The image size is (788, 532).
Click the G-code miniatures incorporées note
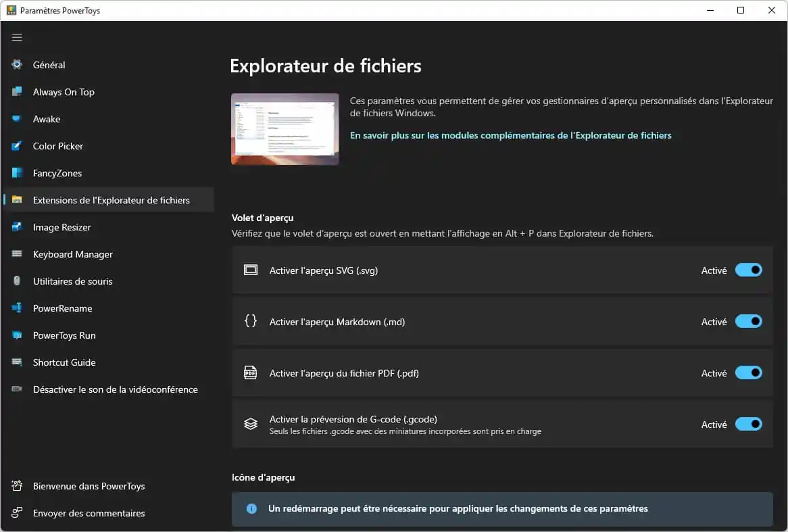point(405,431)
